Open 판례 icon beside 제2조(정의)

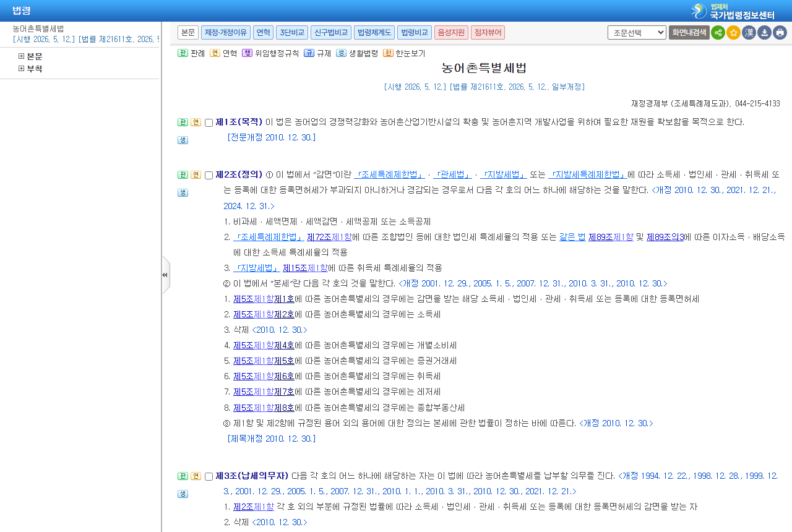183,174
